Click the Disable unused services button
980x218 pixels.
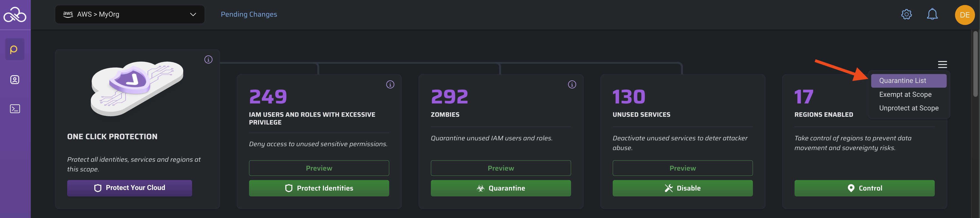682,188
